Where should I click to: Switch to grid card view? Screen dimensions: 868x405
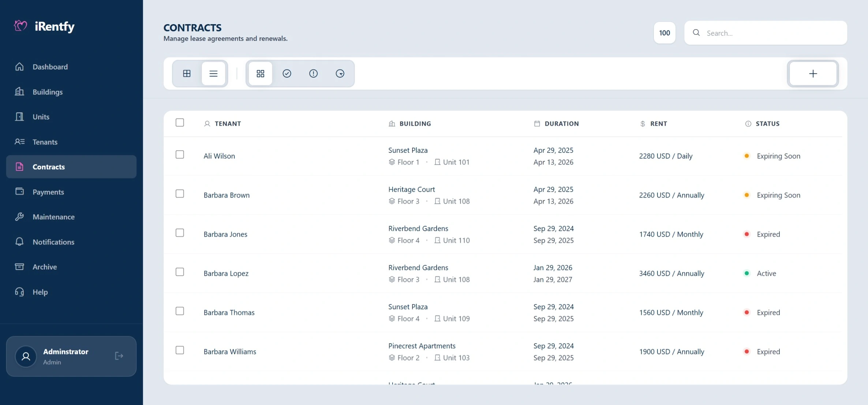pyautogui.click(x=187, y=73)
